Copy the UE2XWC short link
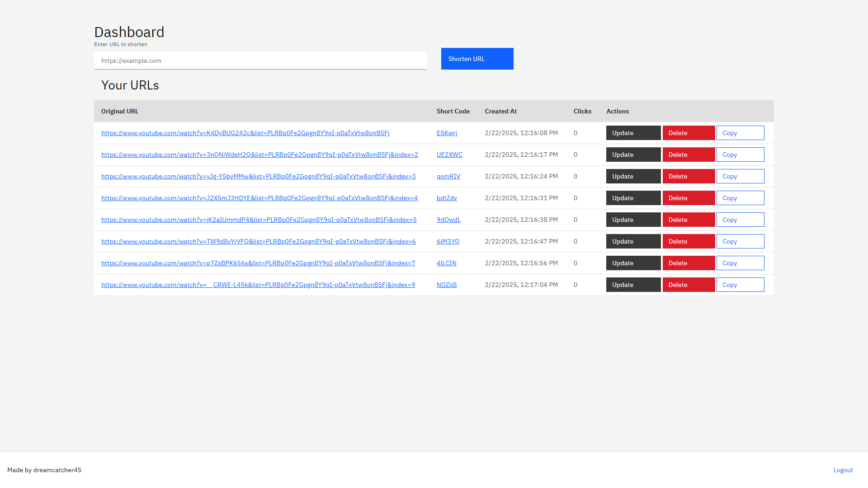Viewport: 868px width, 488px height. (x=741, y=155)
